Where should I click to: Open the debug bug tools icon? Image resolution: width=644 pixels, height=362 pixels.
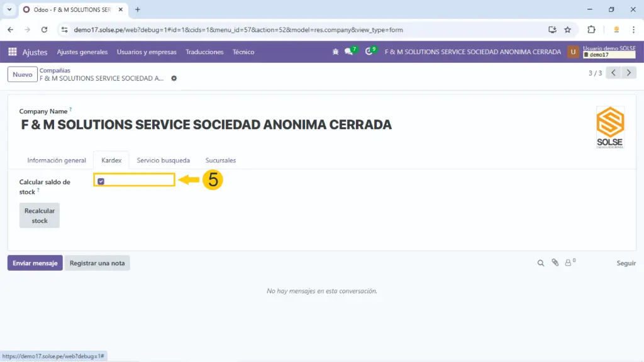(335, 52)
